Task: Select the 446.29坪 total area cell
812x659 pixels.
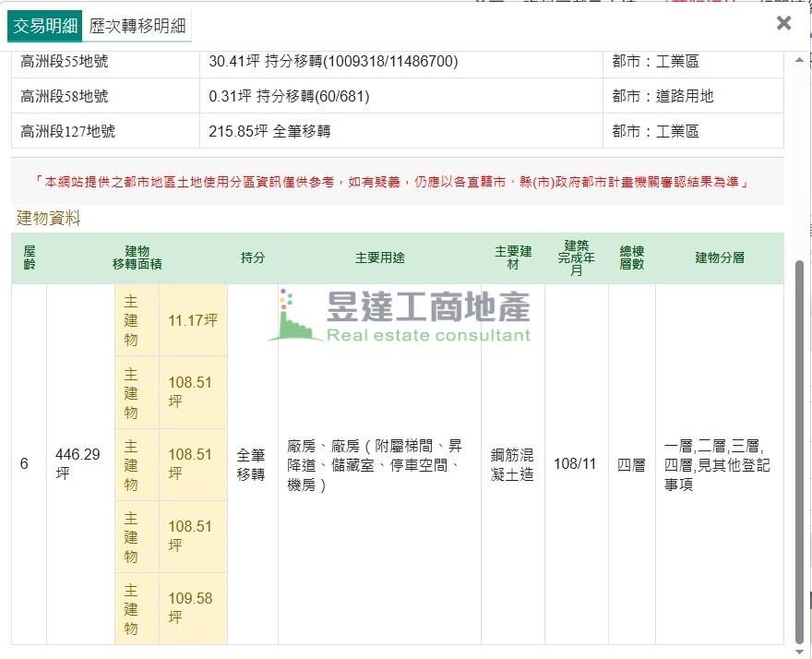Action: [79, 463]
